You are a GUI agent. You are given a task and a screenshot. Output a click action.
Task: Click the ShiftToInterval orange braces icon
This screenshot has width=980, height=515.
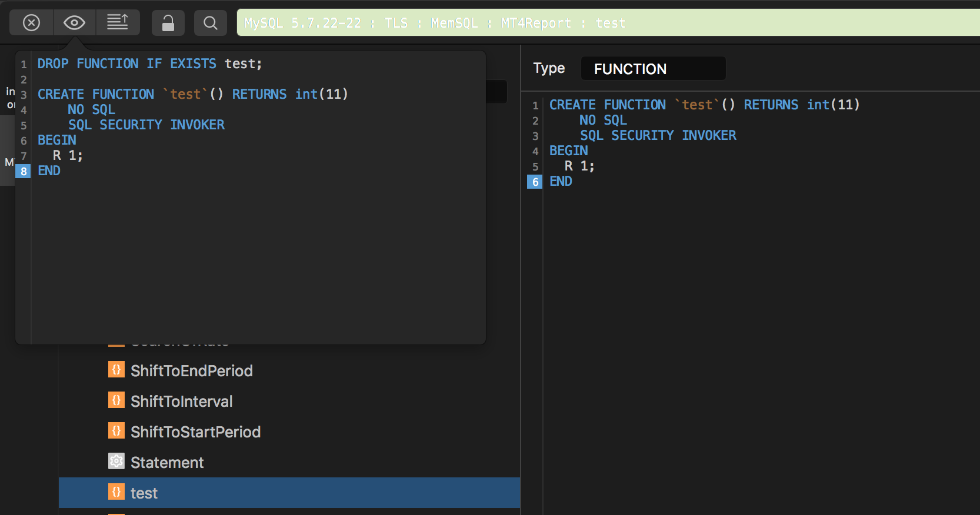pos(116,400)
